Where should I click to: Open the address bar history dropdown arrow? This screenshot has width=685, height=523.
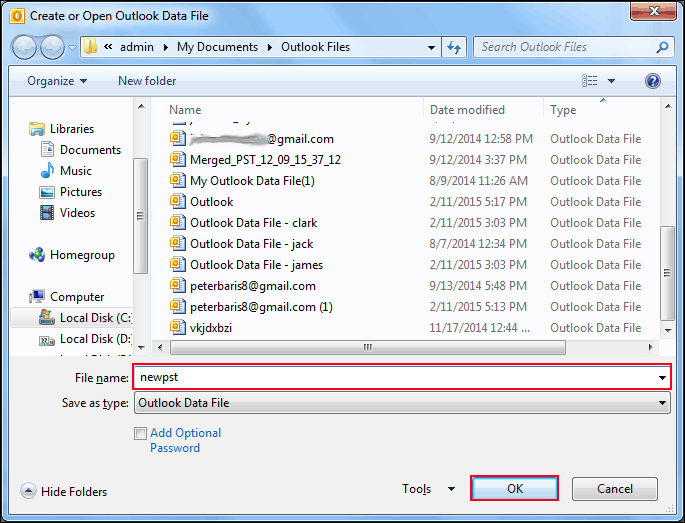point(431,47)
